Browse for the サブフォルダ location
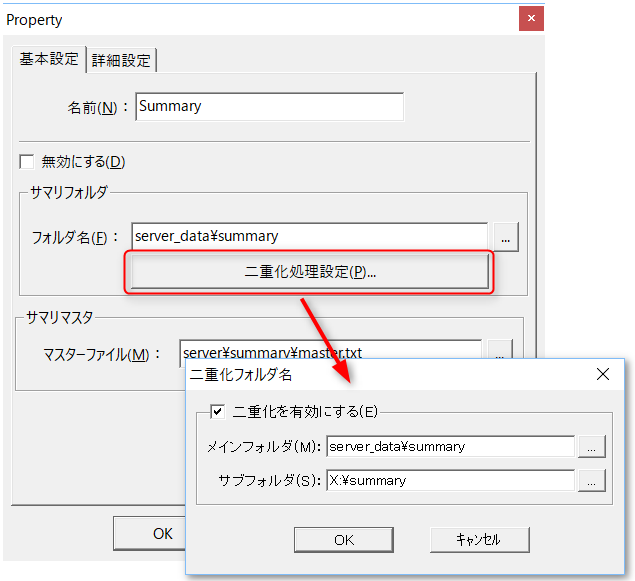 coord(591,481)
